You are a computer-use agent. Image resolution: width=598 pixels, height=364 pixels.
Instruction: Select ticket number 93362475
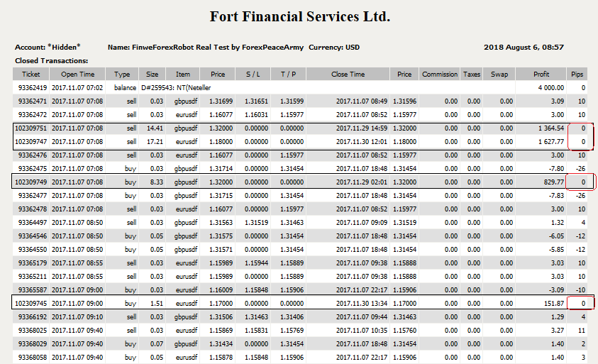coord(33,169)
